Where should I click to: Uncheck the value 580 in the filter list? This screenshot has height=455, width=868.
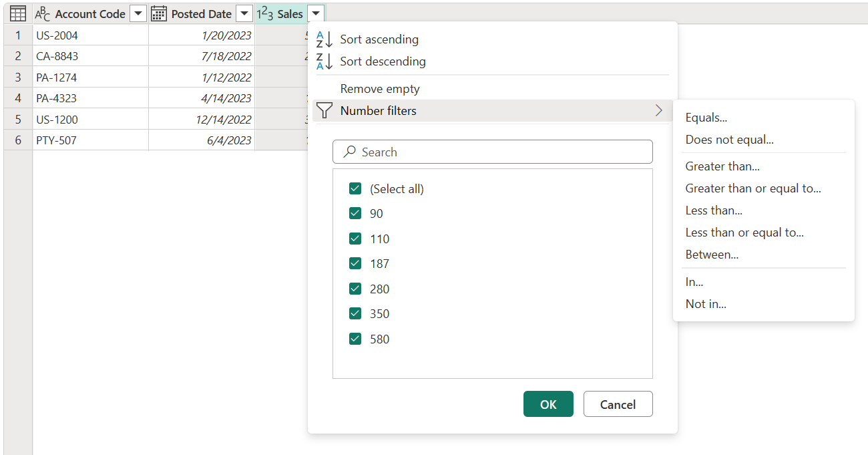click(x=355, y=339)
